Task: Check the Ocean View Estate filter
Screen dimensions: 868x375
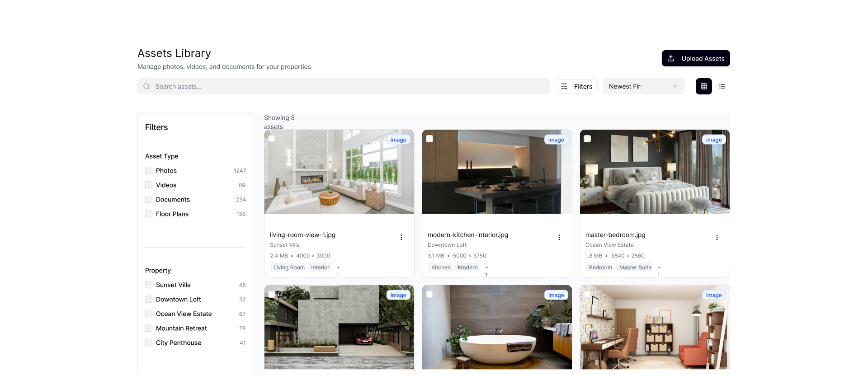Action: click(149, 314)
